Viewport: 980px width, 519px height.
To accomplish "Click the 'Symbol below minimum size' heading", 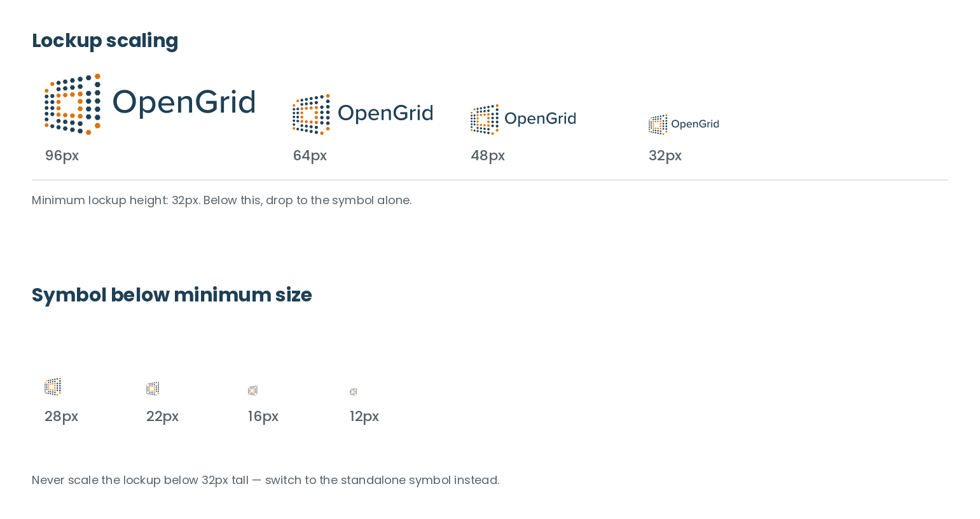I will tap(172, 295).
